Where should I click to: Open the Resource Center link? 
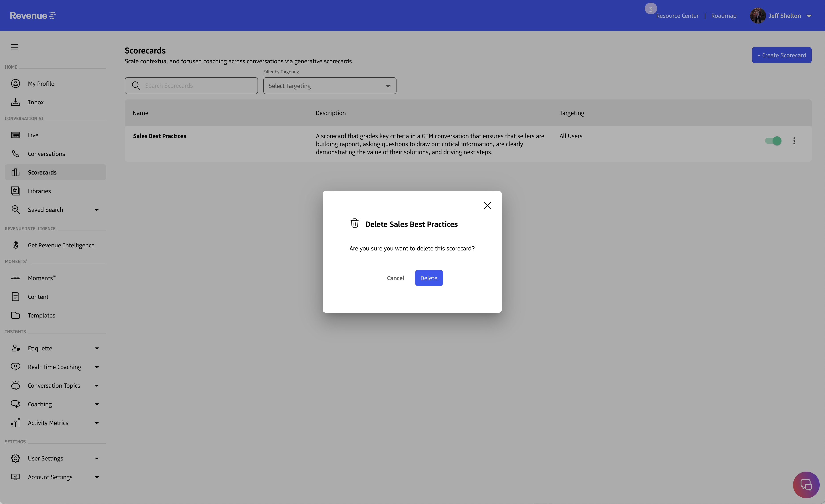coord(677,16)
